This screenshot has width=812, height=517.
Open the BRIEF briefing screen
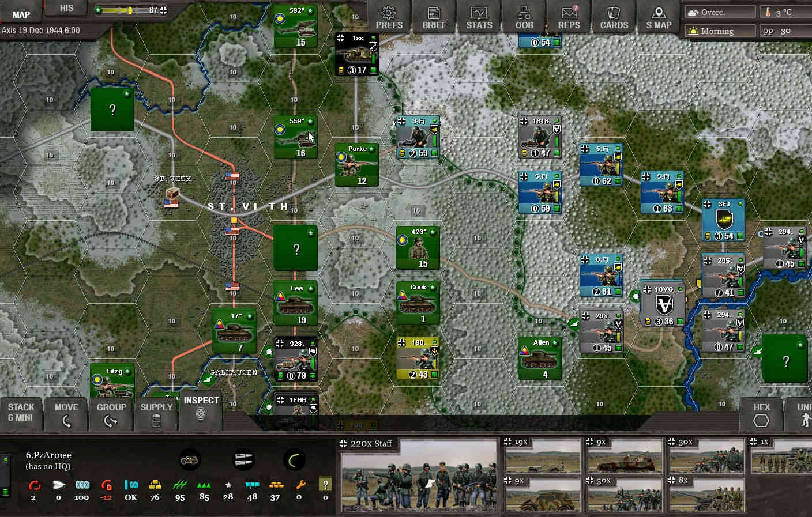click(434, 17)
